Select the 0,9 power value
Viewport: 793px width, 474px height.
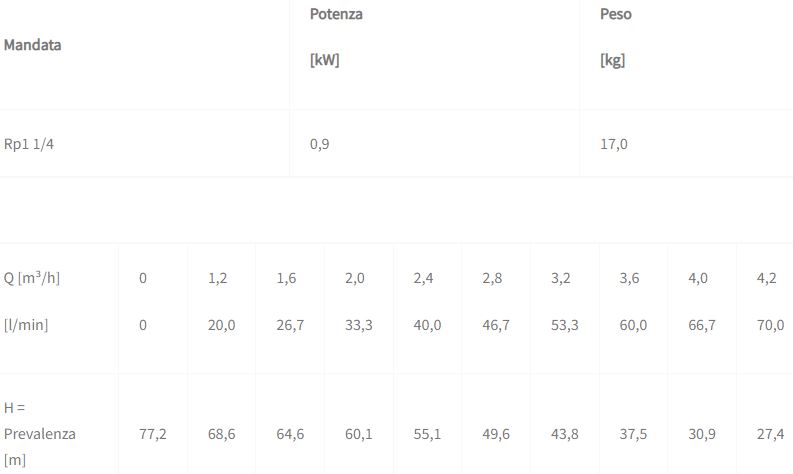click(319, 144)
